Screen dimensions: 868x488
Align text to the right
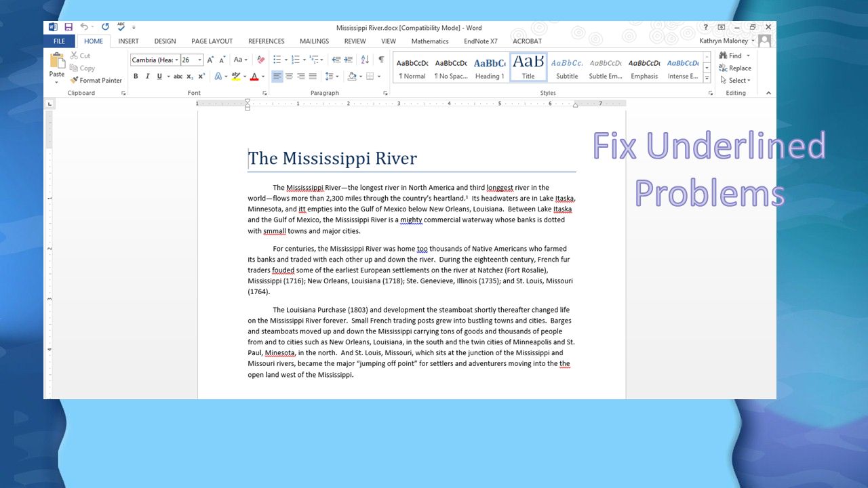pos(300,77)
